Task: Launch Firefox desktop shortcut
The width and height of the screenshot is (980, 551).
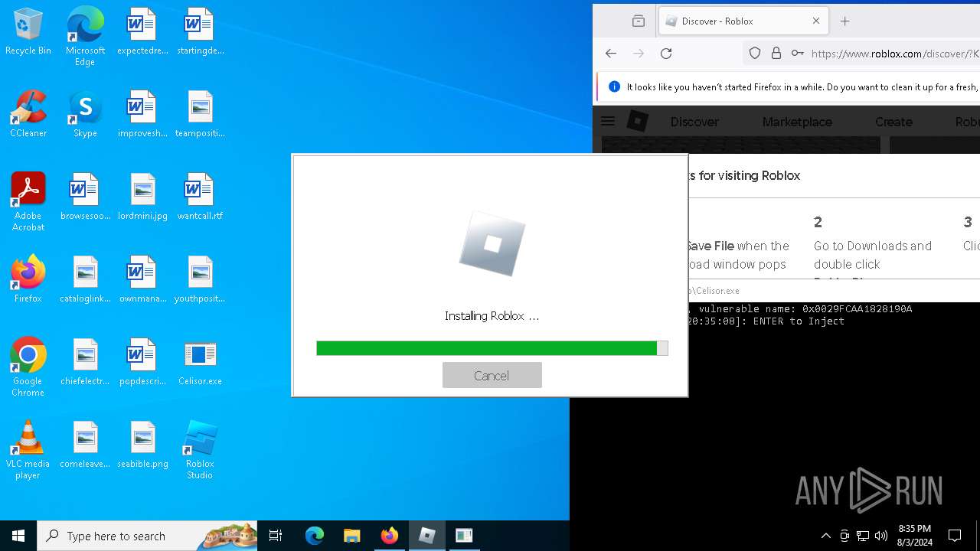Action: click(x=28, y=279)
